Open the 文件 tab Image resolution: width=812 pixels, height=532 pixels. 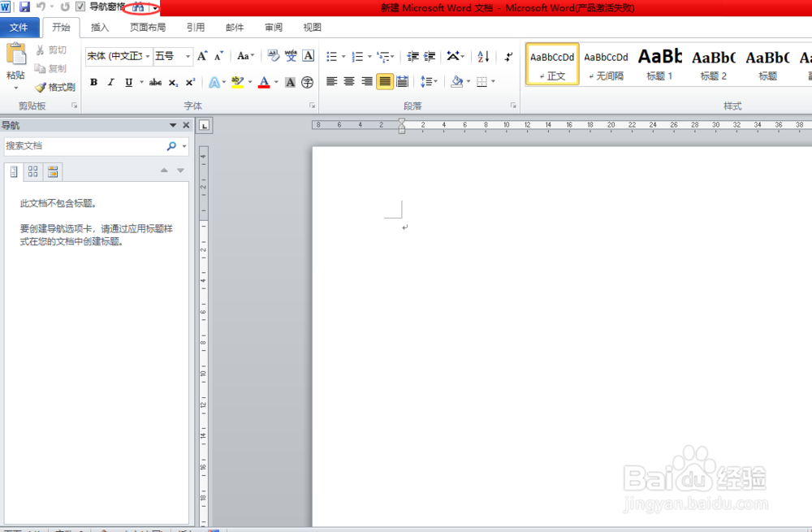coord(19,28)
